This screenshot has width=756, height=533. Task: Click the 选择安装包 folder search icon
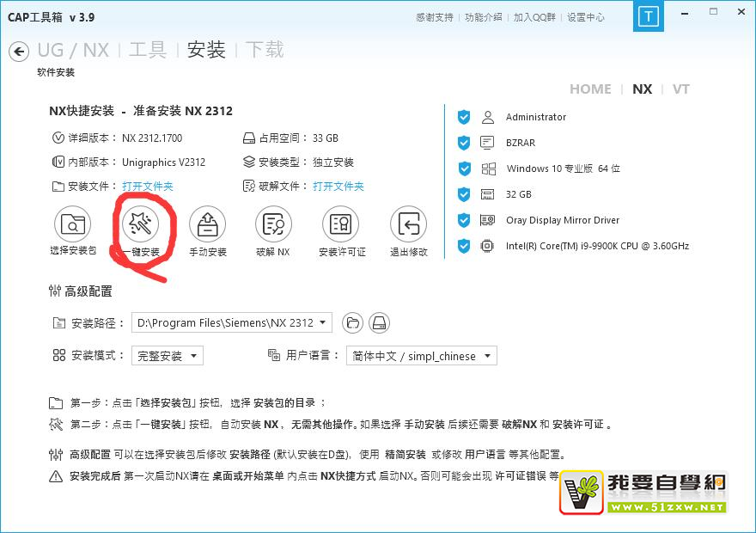tap(73, 225)
